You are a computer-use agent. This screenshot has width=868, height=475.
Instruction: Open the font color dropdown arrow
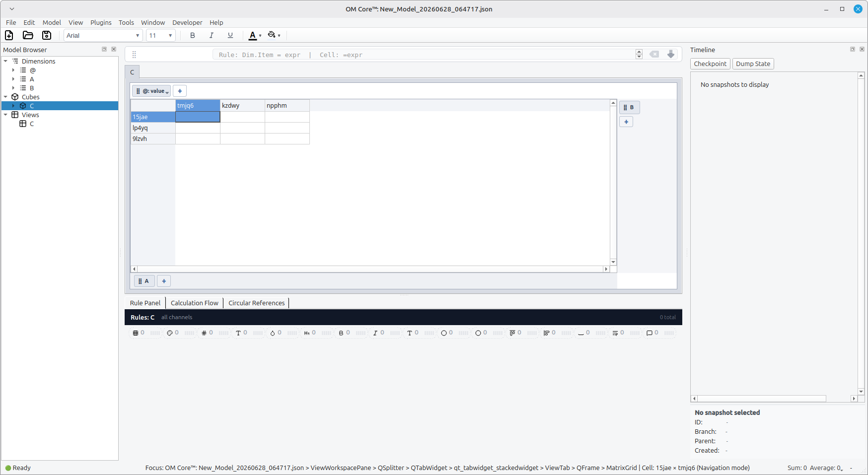point(260,36)
